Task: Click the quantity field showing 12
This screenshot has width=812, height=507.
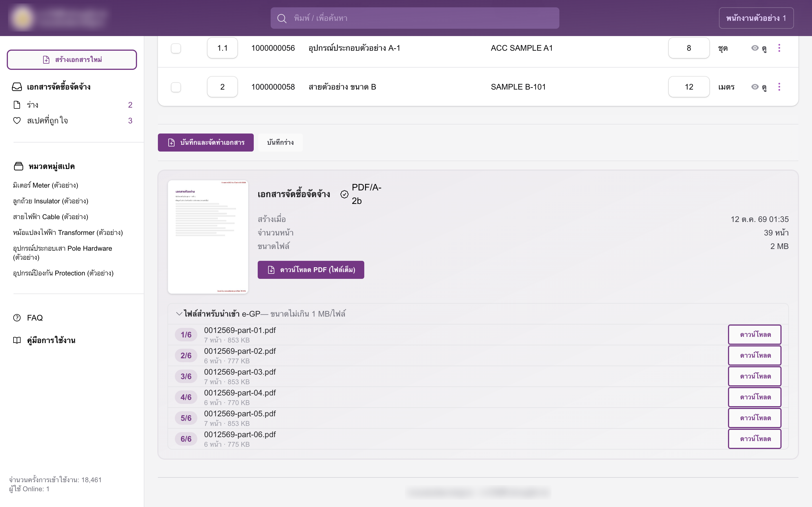Action: tap(689, 87)
